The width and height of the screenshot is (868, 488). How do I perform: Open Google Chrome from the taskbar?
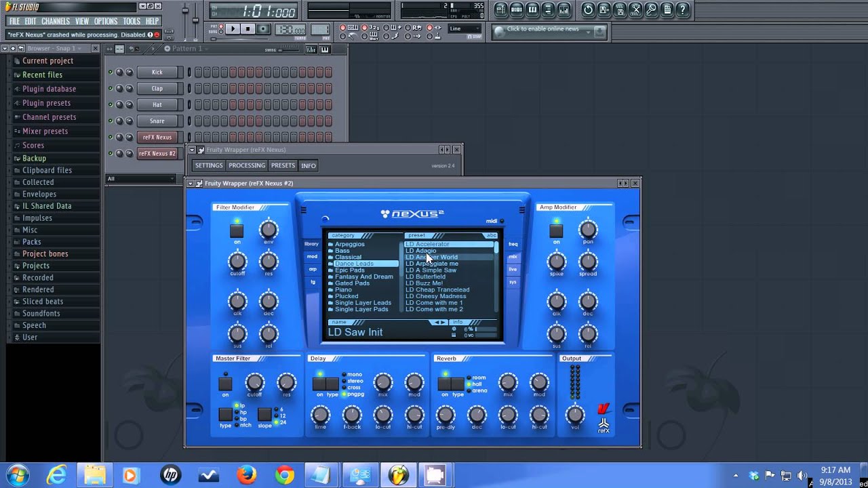(285, 475)
